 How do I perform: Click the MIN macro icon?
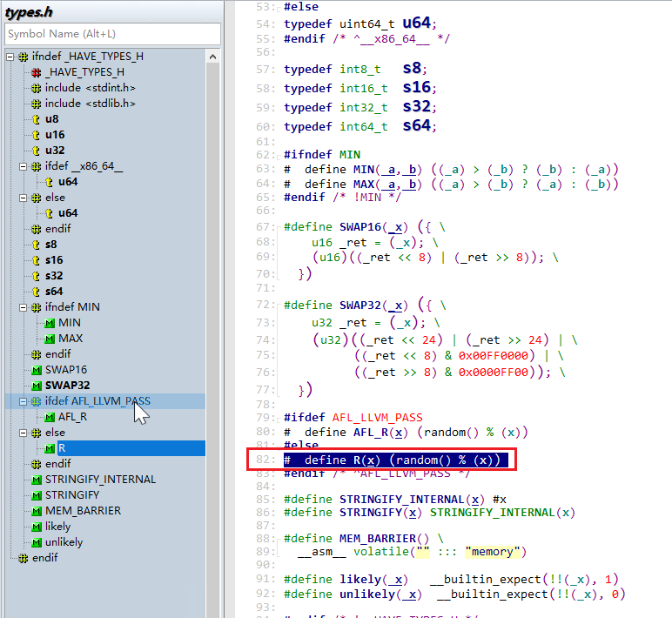50,323
